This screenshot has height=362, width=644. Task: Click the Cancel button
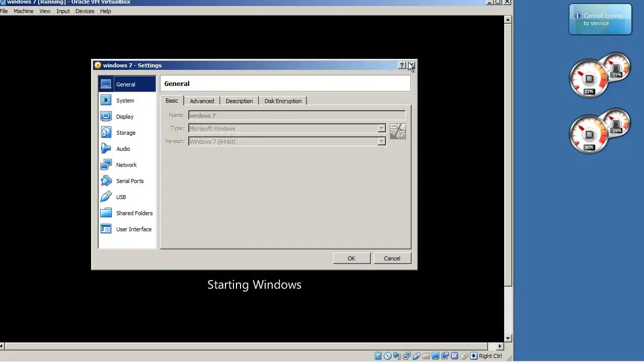[392, 258]
